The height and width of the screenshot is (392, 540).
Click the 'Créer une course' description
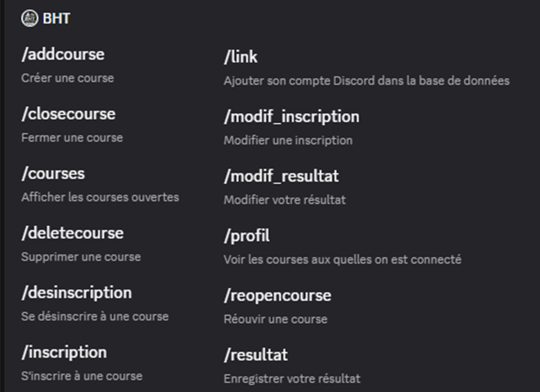pos(67,78)
